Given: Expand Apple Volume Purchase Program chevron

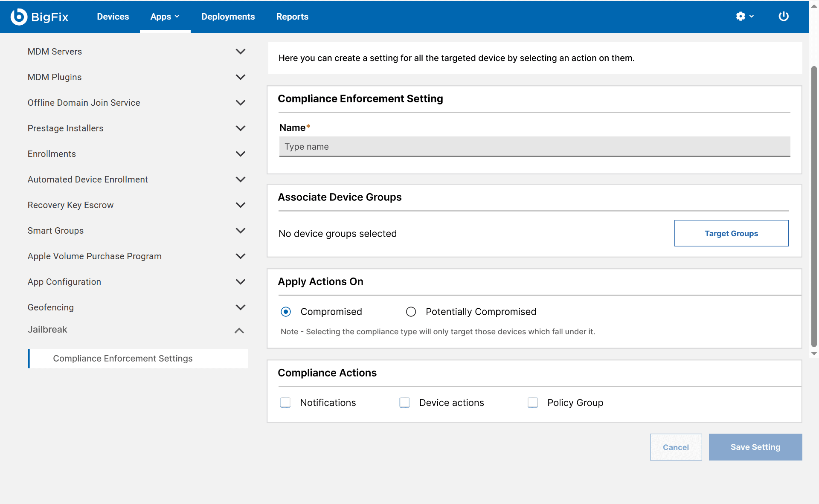Looking at the screenshot, I should (x=241, y=256).
